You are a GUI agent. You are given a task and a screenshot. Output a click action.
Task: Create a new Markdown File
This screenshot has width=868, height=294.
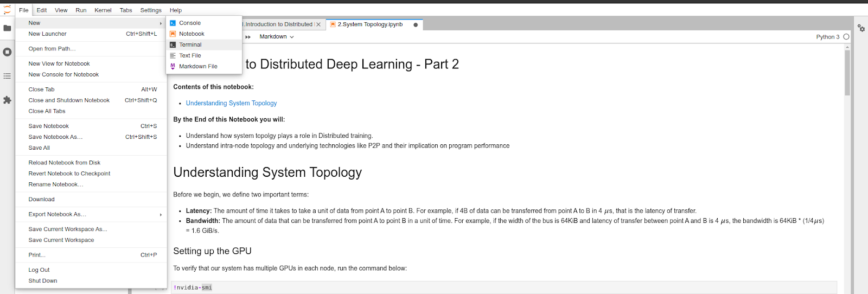[198, 66]
